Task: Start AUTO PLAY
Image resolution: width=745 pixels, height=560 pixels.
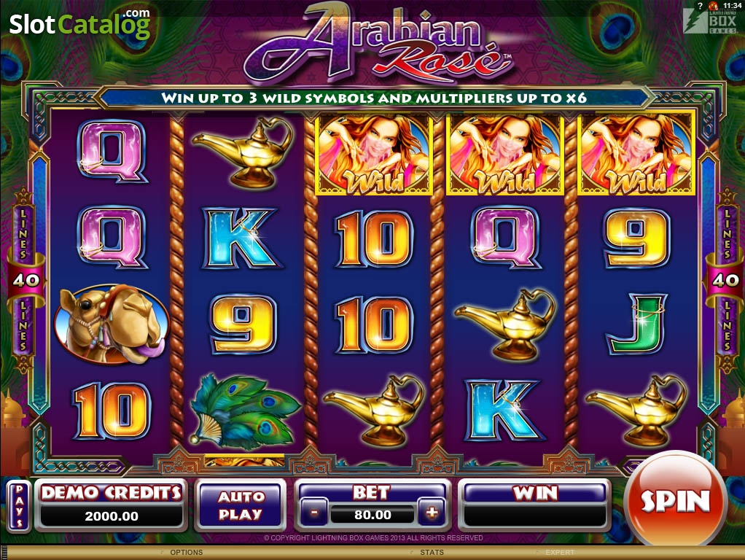Action: (x=241, y=505)
